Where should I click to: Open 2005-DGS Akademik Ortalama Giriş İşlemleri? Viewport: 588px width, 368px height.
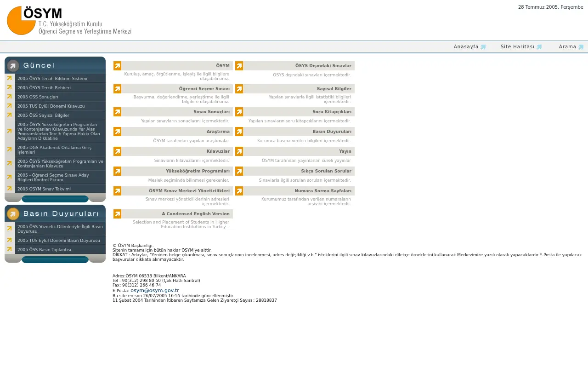coord(54,150)
